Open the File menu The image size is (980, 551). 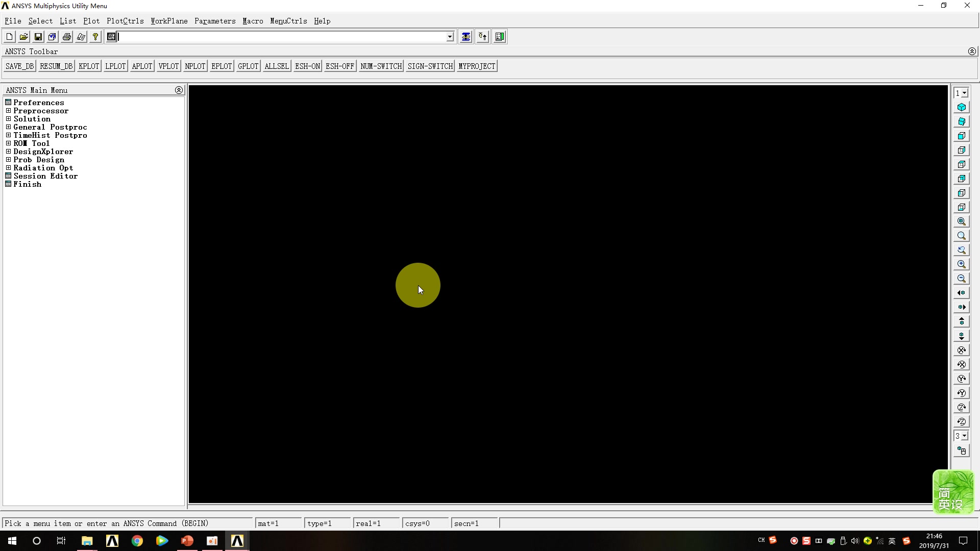click(x=13, y=21)
